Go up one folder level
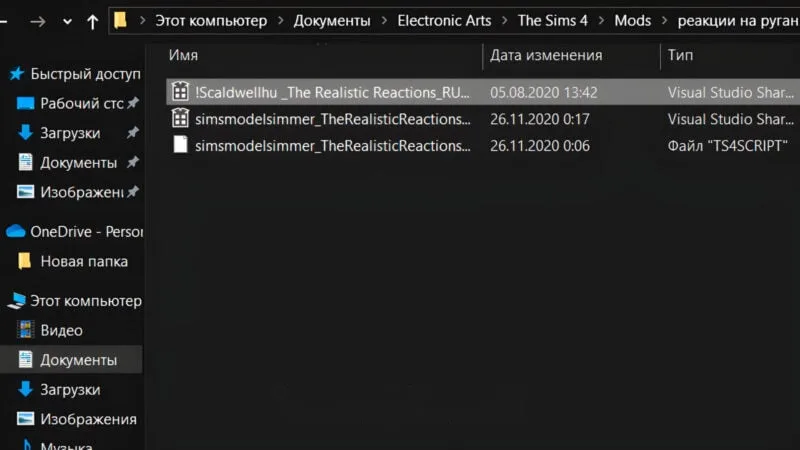Image resolution: width=800 pixels, height=450 pixels. pos(92,21)
